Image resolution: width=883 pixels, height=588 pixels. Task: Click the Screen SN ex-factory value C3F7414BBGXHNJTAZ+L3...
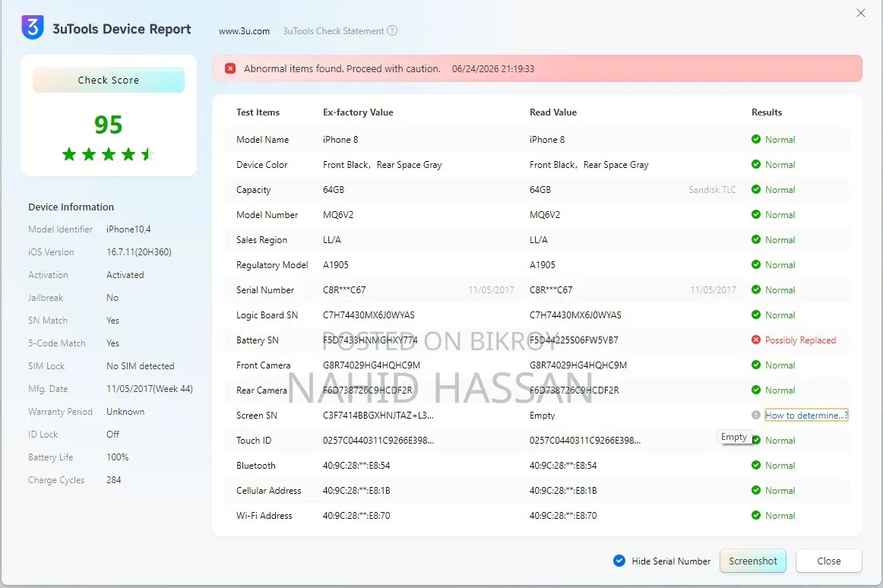pyautogui.click(x=378, y=416)
